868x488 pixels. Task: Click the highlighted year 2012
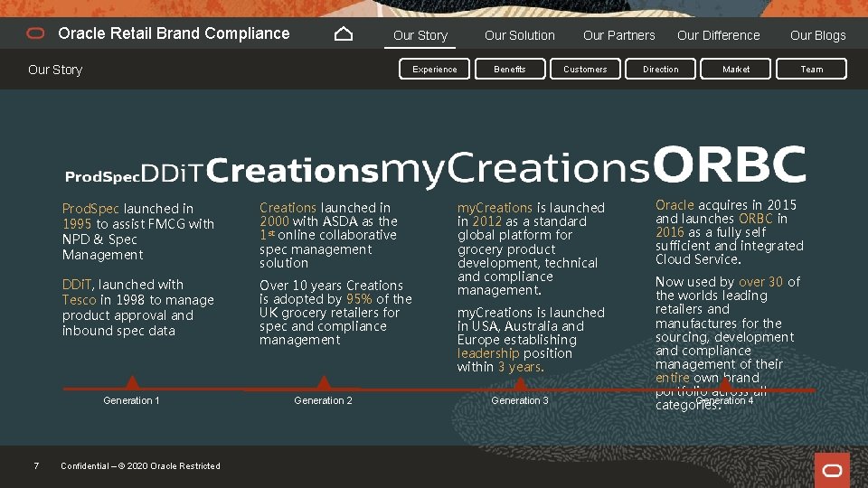point(487,221)
